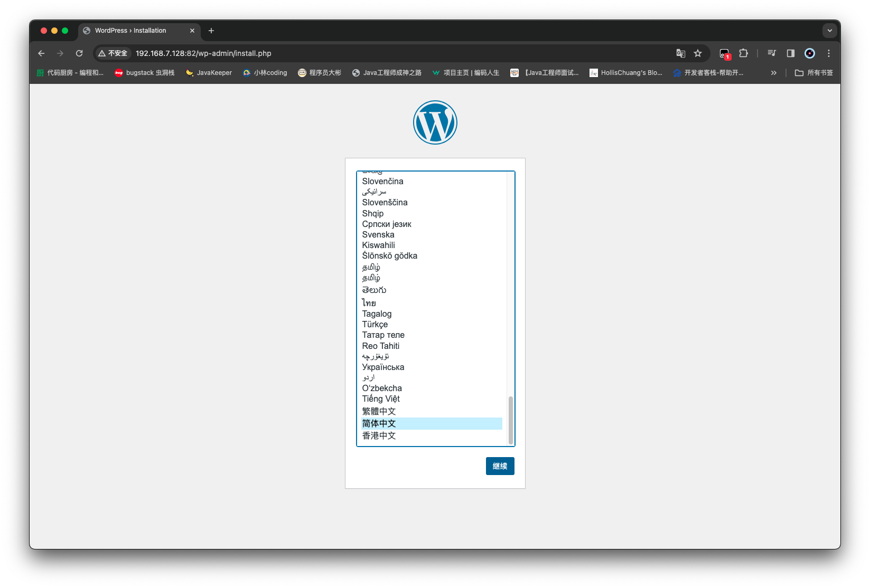Choose 香港中文 from the language list
The image size is (870, 588).
(432, 435)
